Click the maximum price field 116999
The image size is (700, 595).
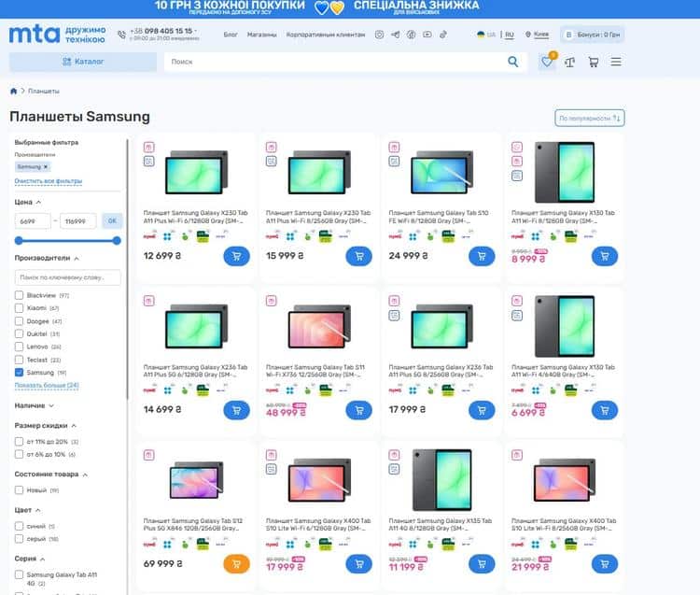point(78,221)
